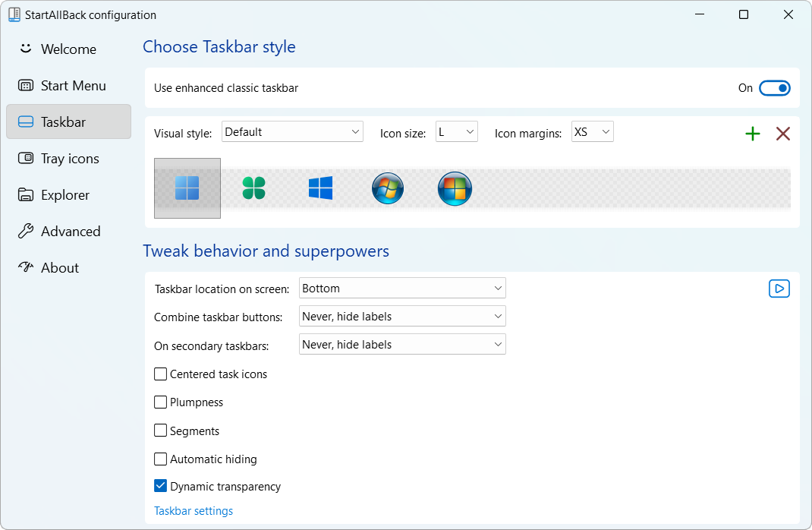The height and width of the screenshot is (530, 812).
Task: Pick the Windows 10 flat logo start button
Action: coord(320,188)
